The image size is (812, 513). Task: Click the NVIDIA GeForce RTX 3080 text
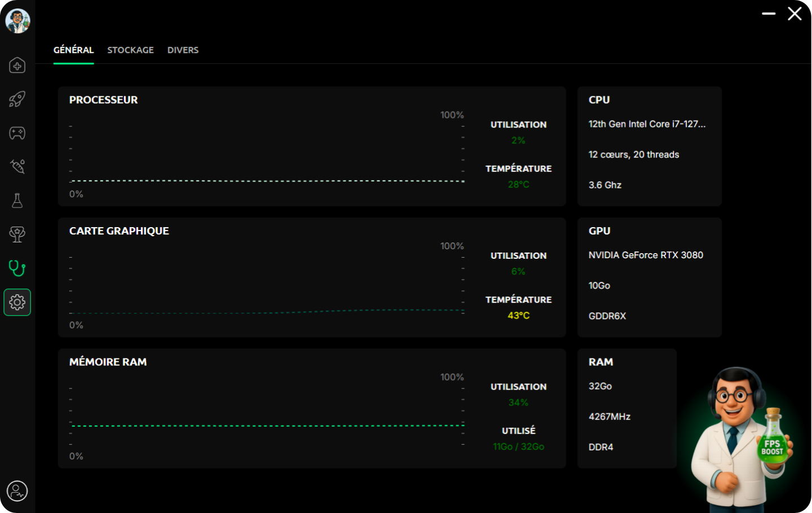click(646, 255)
